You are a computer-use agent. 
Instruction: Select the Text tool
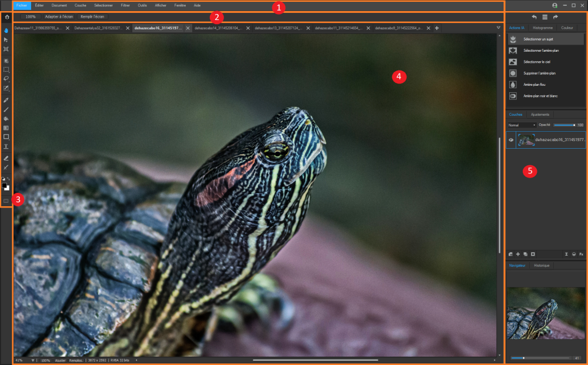click(x=6, y=146)
